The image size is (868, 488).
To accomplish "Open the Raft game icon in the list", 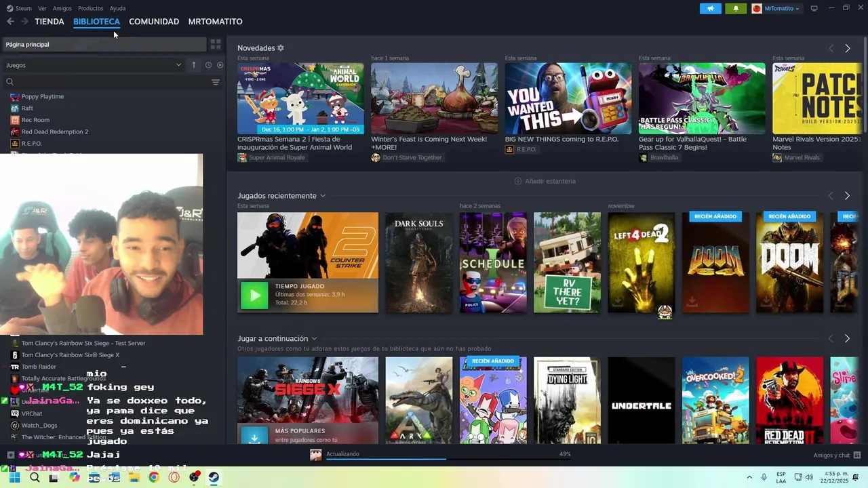I will 15,108.
